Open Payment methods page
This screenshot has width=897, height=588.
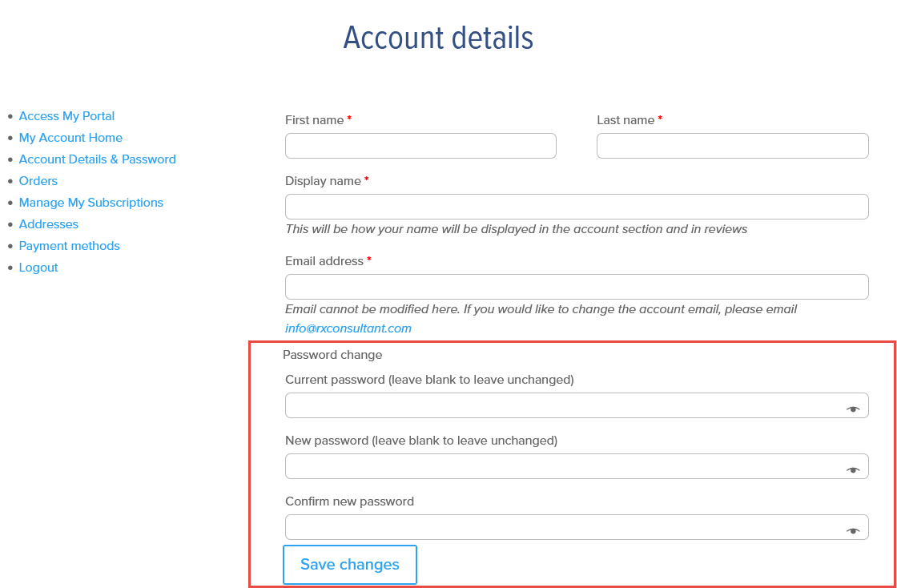point(69,246)
